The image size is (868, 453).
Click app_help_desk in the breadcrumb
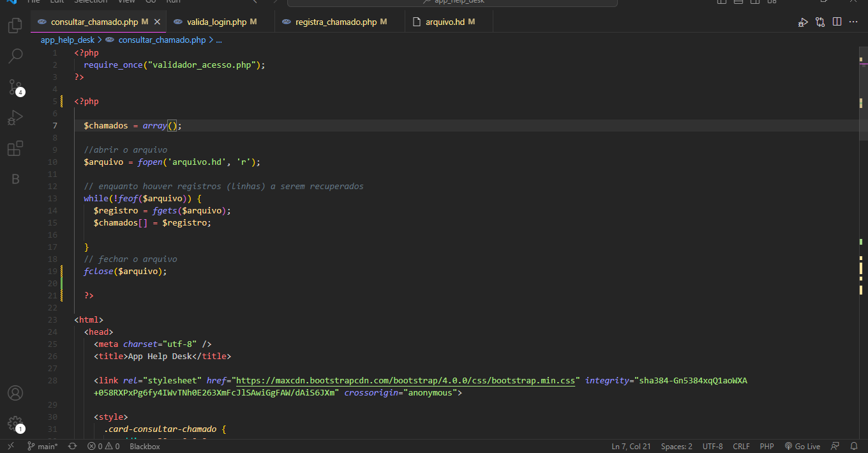[x=68, y=40]
